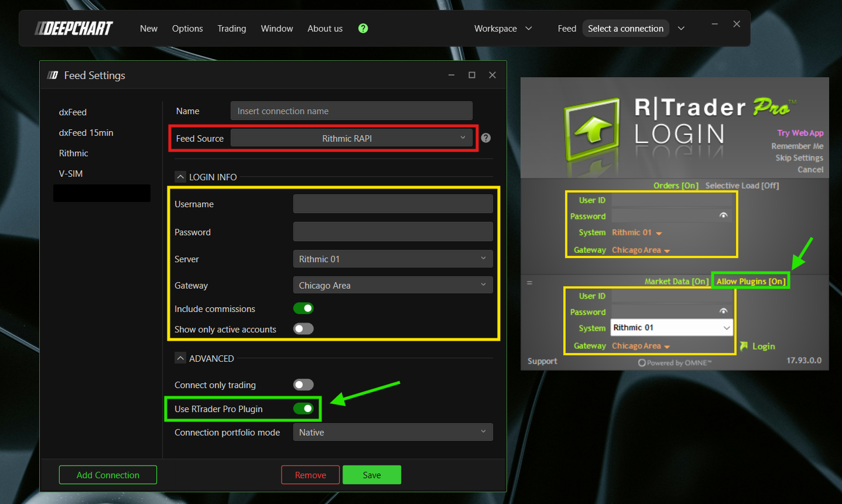Show the Market Data password in R|Trader login
The height and width of the screenshot is (504, 842).
pyautogui.click(x=724, y=311)
